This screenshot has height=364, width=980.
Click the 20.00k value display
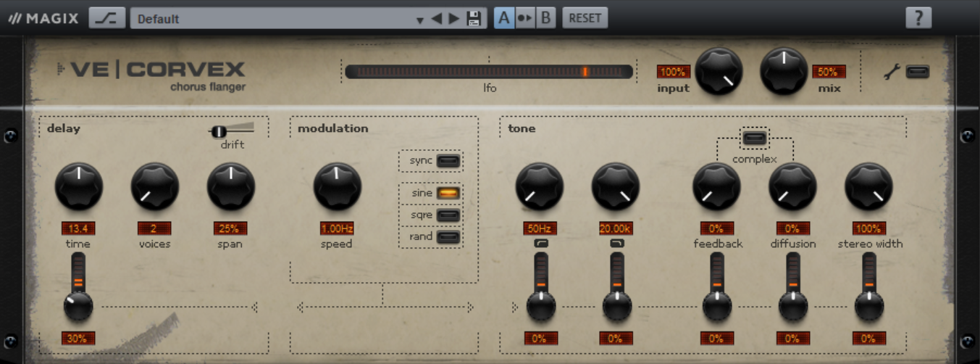616,228
